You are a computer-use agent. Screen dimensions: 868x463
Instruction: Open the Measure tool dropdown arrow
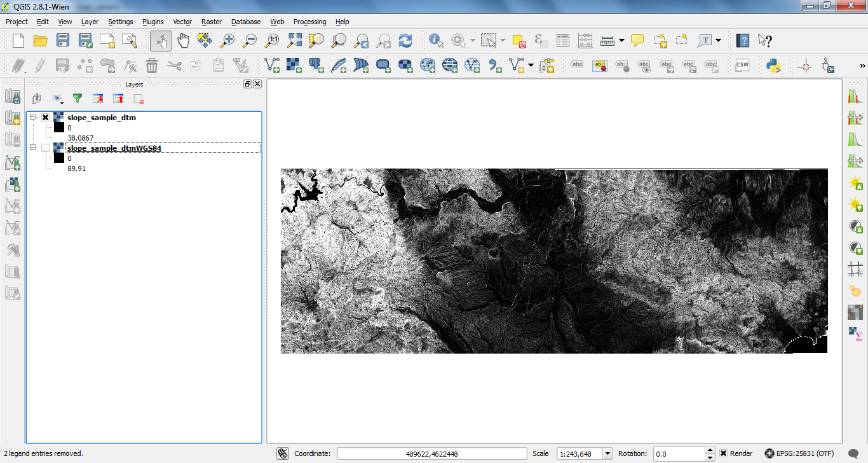(x=621, y=41)
